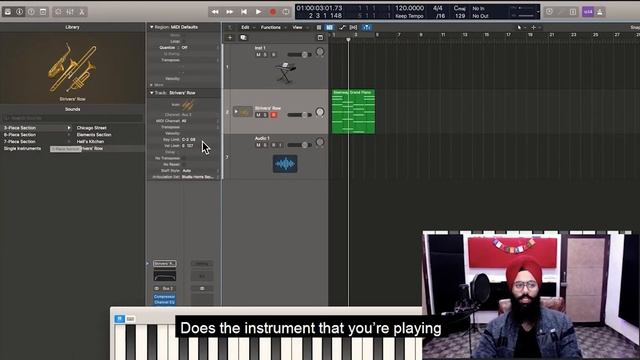Toggle input monitoring on Audio 1 track
This screenshot has height=360, width=640.
(280, 145)
